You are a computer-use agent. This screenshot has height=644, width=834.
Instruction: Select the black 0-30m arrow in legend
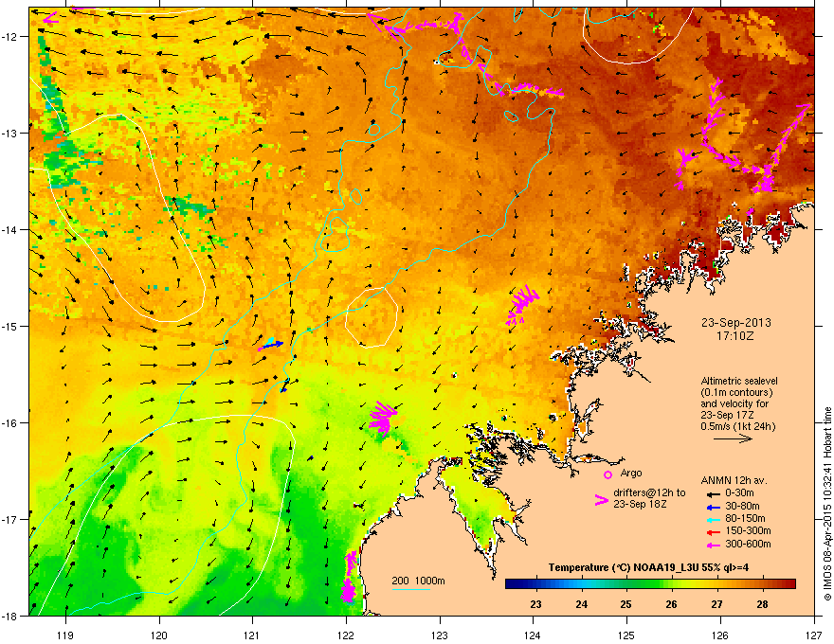713,493
